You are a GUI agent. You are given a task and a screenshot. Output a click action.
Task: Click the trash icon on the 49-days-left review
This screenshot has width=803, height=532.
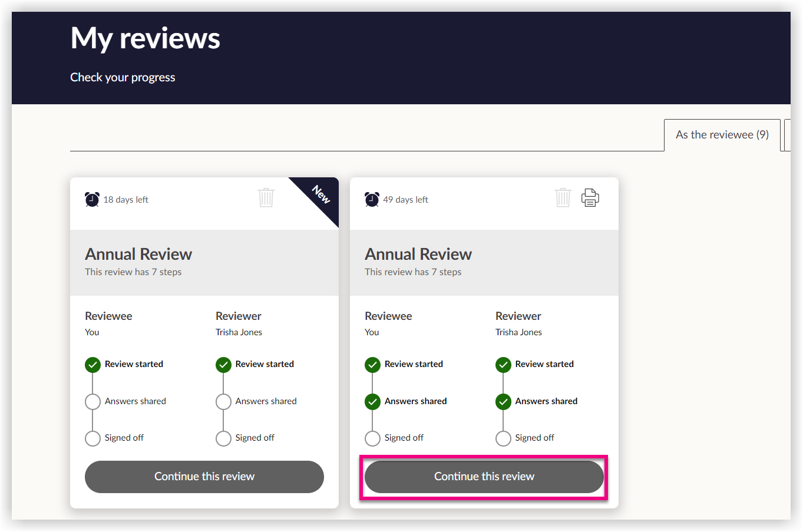563,198
